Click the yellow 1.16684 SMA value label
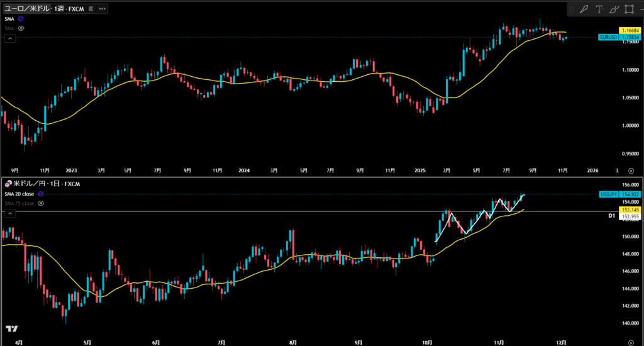 coord(629,31)
